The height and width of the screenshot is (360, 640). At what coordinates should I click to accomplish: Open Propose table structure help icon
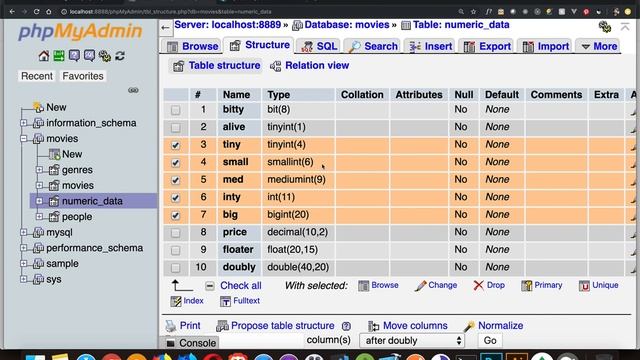coord(346,326)
